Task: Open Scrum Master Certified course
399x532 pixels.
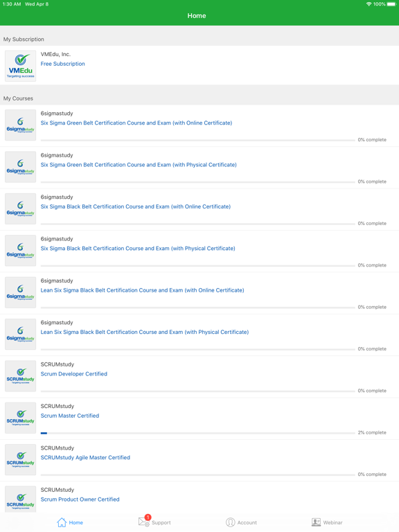Action: click(x=70, y=416)
